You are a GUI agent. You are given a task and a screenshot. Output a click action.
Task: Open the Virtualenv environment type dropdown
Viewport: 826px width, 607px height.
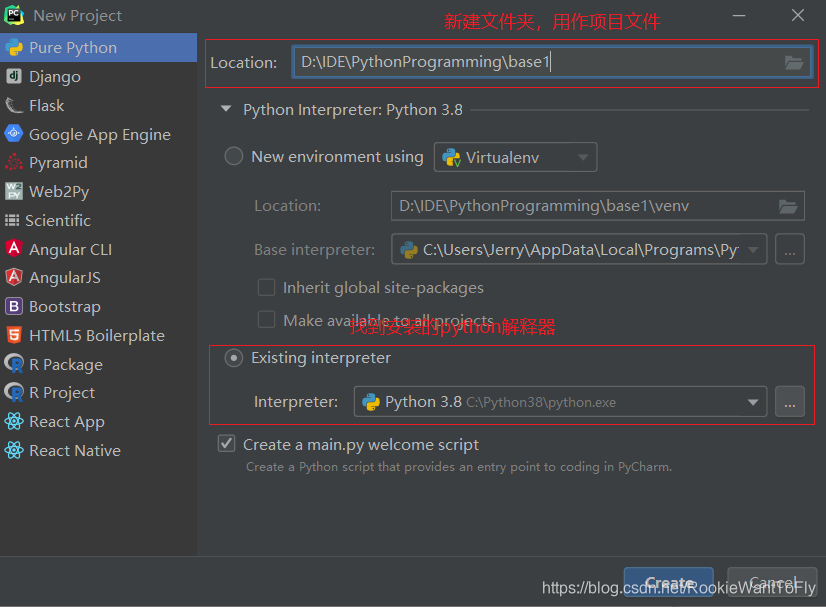[x=515, y=157]
